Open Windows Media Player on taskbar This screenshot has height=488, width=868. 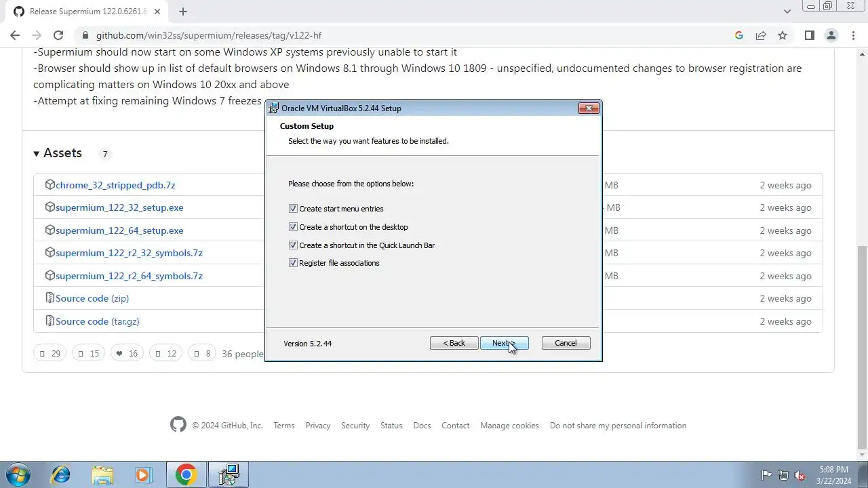tap(143, 474)
